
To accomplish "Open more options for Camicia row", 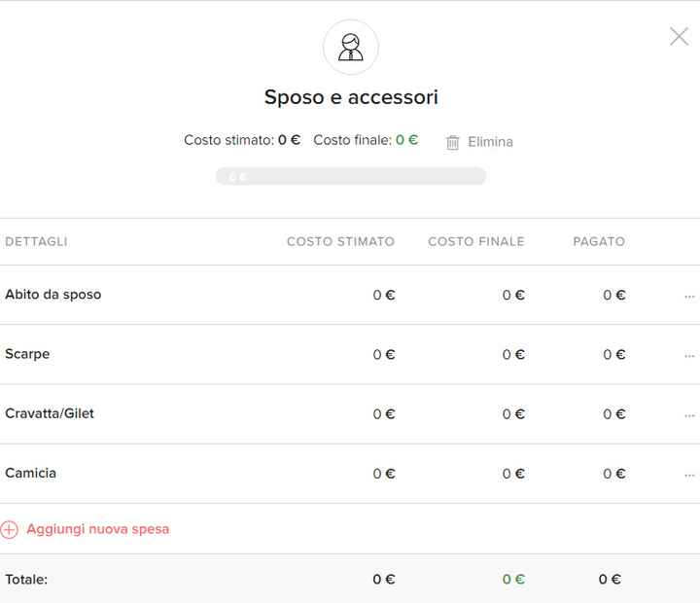I will click(689, 476).
